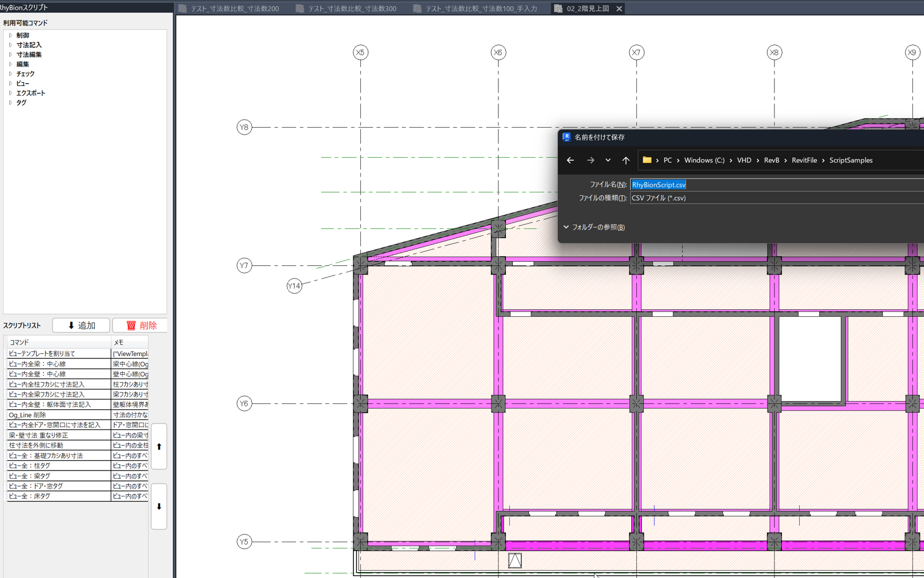Viewport: 924px width, 578px height.
Task: Switch to テスト_寸法数比較_寸法数100_手入力 tab
Action: tap(476, 9)
